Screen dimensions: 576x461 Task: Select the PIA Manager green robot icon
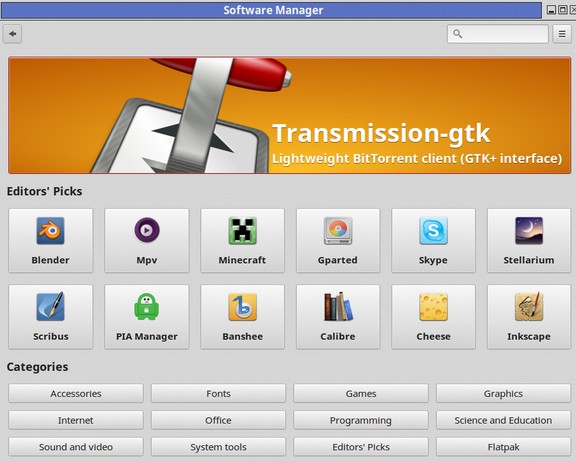[x=147, y=306]
